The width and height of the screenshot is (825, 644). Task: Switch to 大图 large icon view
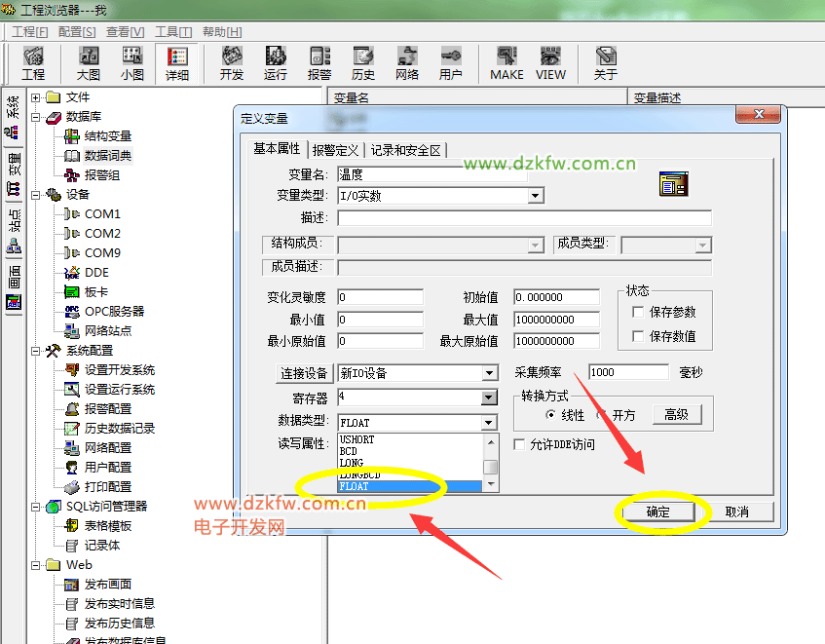89,63
